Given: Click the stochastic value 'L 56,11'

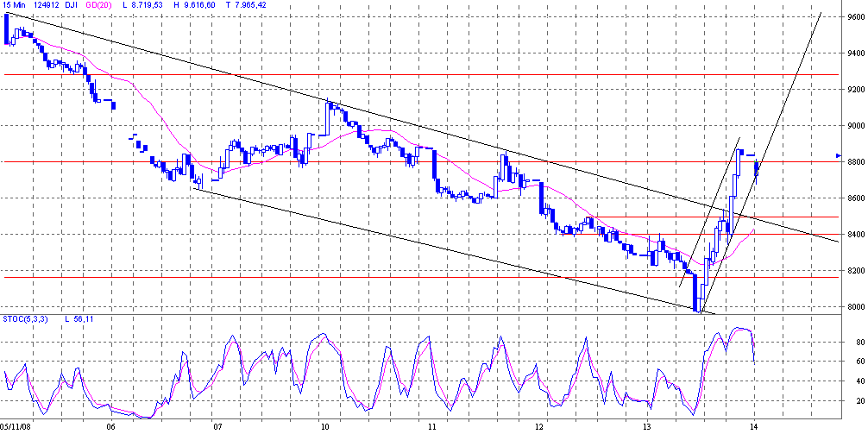Looking at the screenshot, I should pos(78,319).
